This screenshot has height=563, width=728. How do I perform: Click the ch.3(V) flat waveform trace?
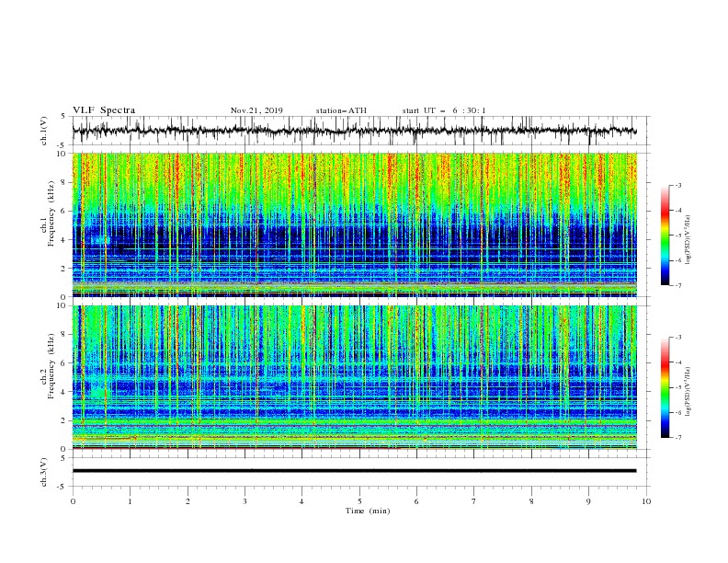tap(354, 471)
